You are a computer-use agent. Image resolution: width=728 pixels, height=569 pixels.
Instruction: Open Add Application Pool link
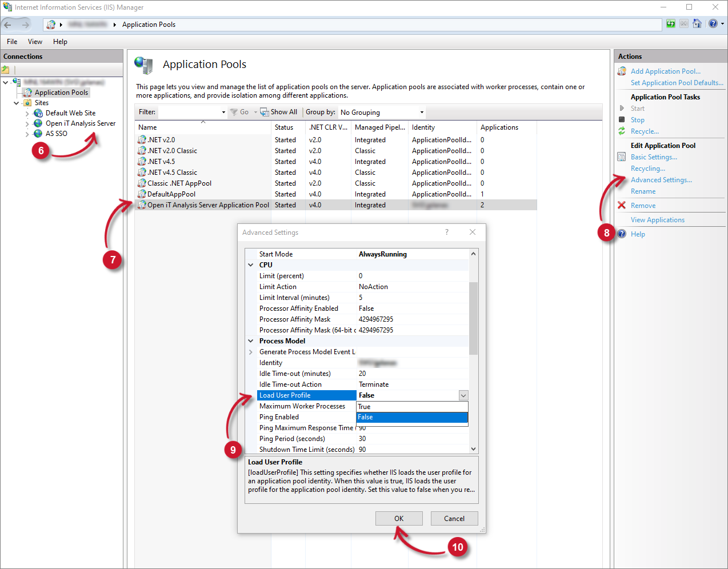pos(665,71)
